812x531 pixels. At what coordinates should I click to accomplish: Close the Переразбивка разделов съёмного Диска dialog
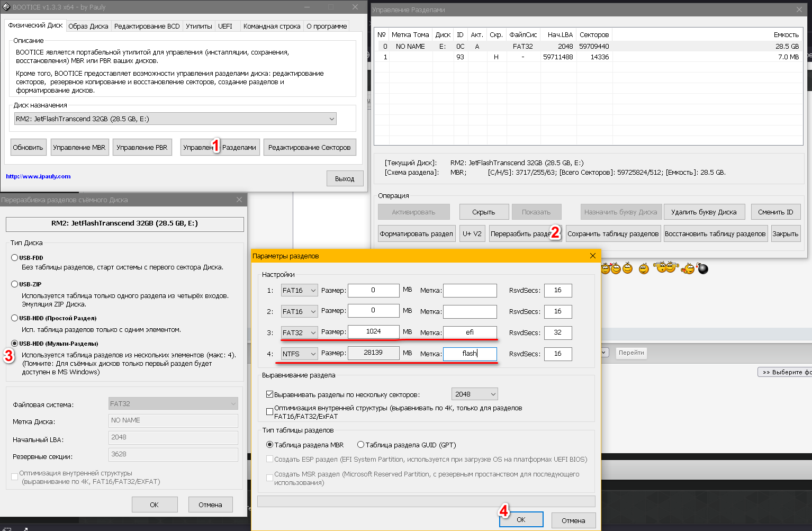click(239, 200)
